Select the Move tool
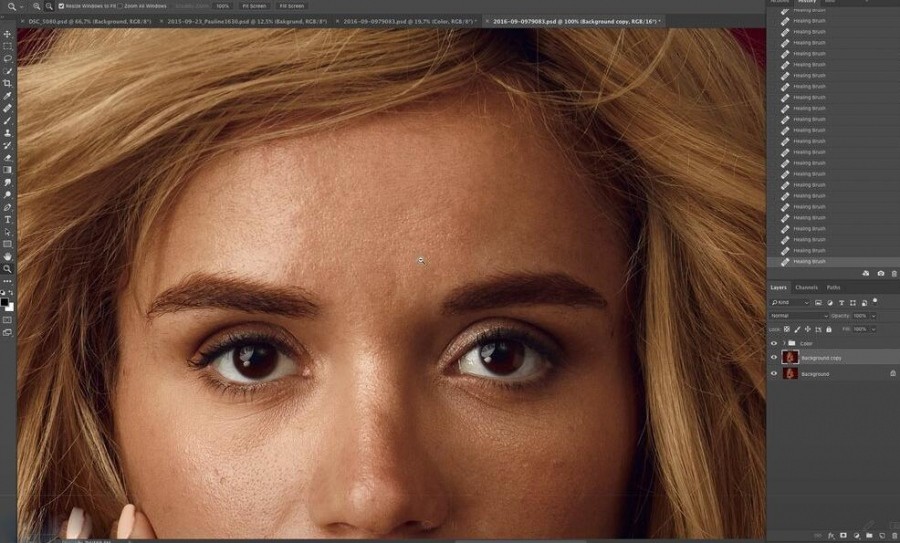 tap(7, 34)
